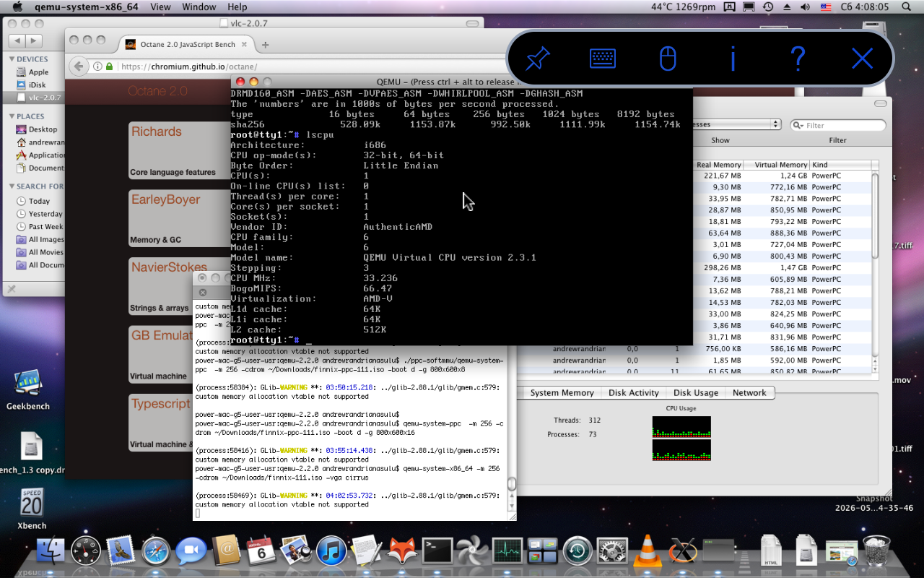
Task: Sort by the Virtual Memory column
Action: click(776, 165)
